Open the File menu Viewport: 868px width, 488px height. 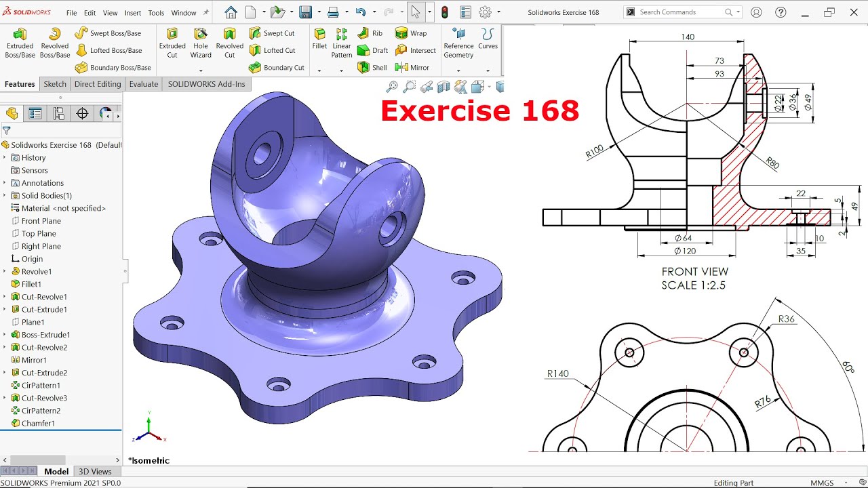click(71, 13)
